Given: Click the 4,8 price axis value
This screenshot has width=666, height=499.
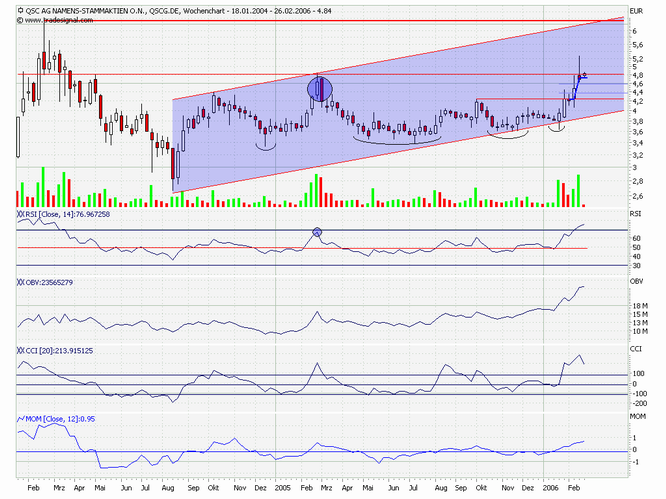Looking at the screenshot, I should 637,75.
